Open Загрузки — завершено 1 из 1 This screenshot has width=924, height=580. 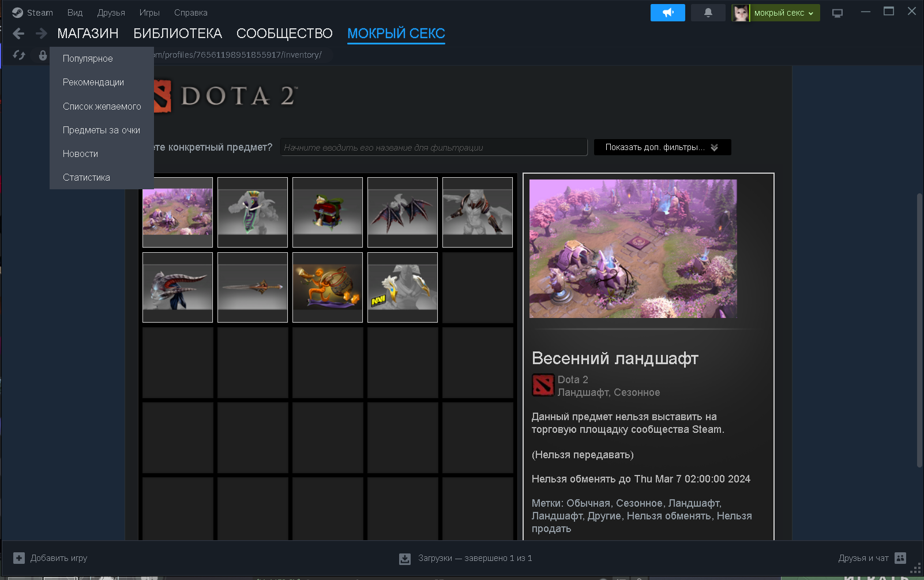point(475,558)
